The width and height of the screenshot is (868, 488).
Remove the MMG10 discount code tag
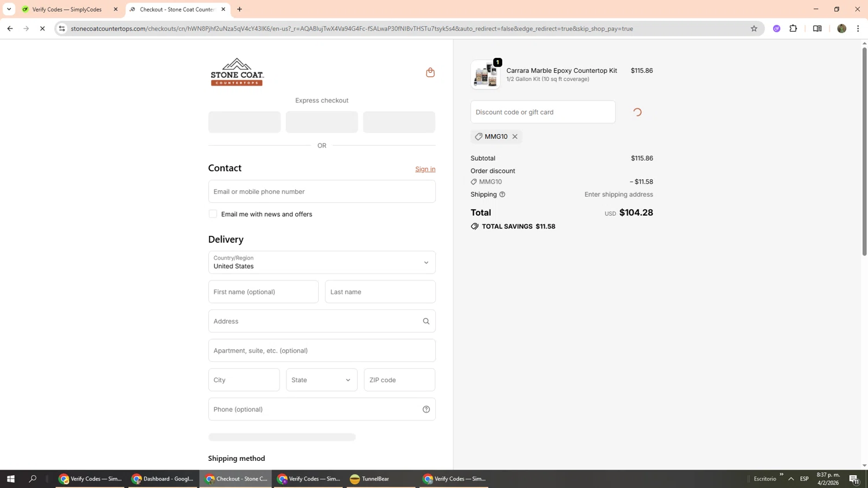[514, 136]
